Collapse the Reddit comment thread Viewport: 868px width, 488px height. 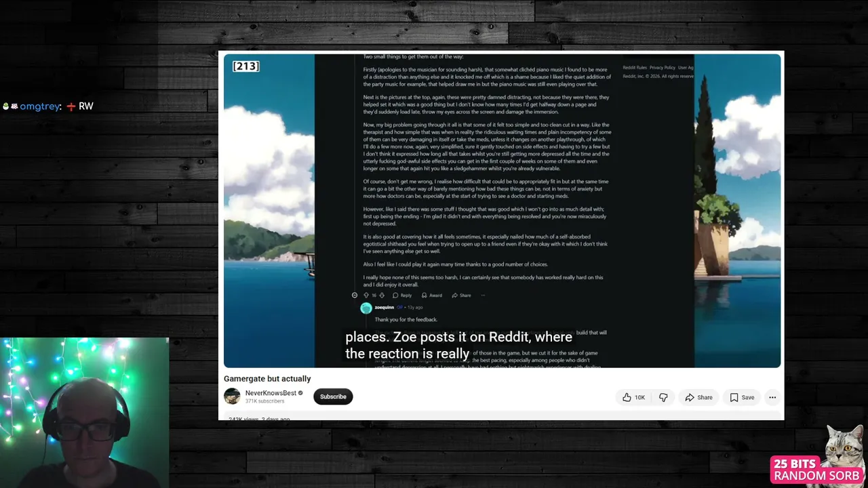tap(354, 296)
